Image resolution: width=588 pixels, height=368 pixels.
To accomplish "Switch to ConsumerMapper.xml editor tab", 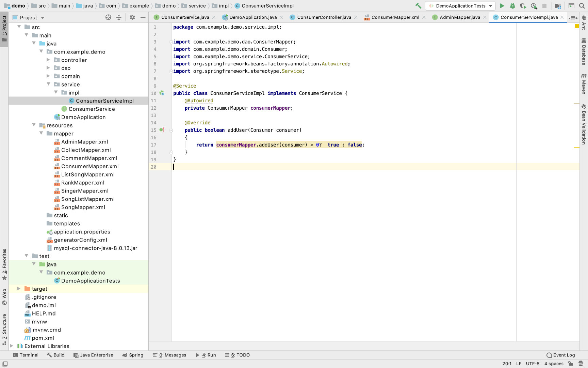I will pyautogui.click(x=395, y=17).
